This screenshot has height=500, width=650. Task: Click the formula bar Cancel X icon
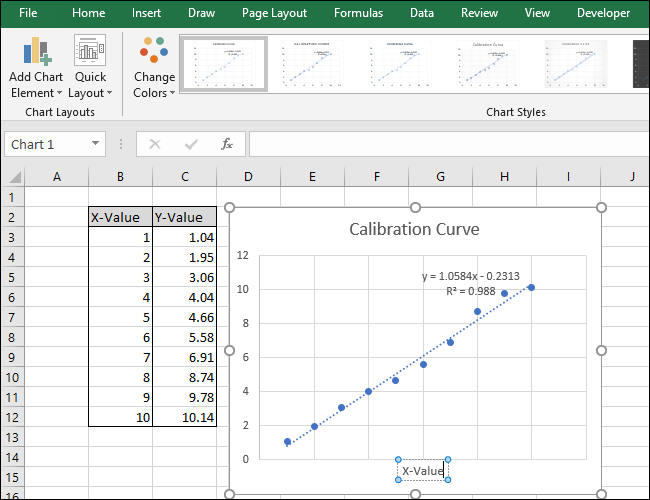pyautogui.click(x=154, y=144)
